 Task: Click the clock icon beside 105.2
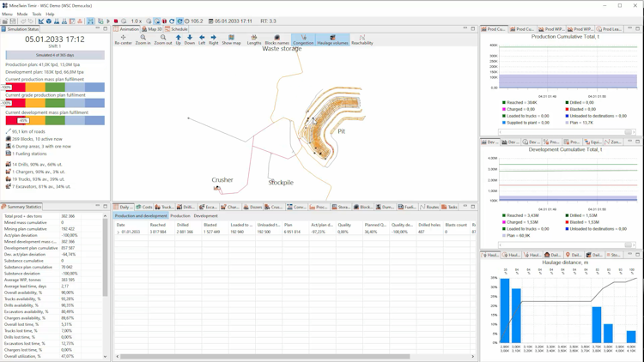coord(187,21)
